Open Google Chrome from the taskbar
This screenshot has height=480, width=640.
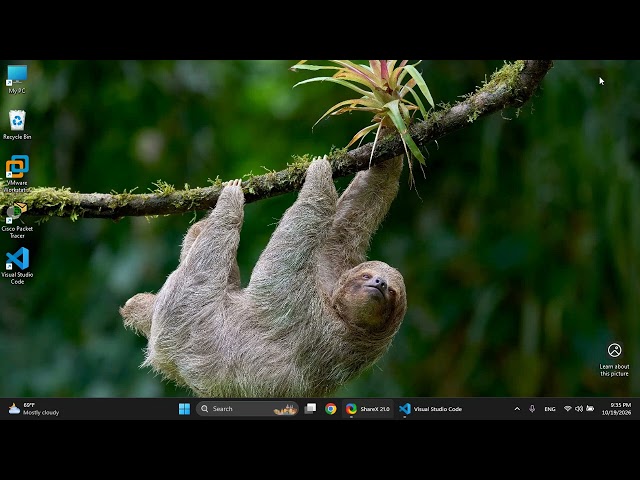pyautogui.click(x=331, y=409)
